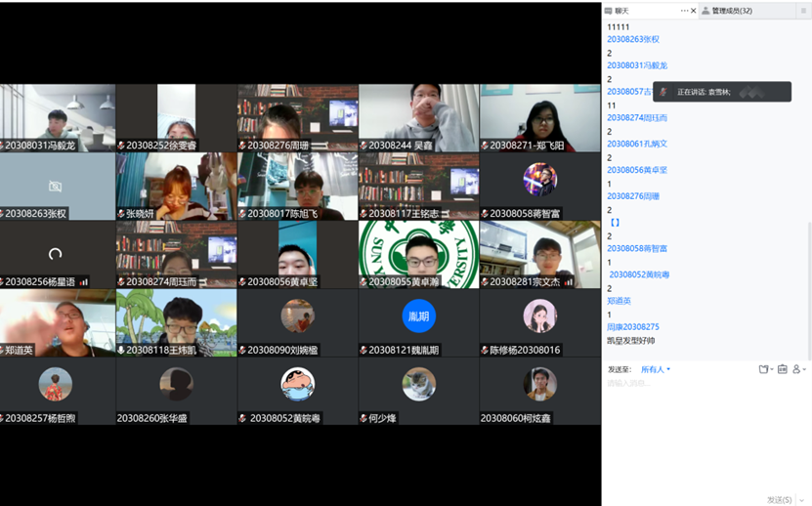Click the microphone icon beside 王炜凯's name

[x=121, y=350]
